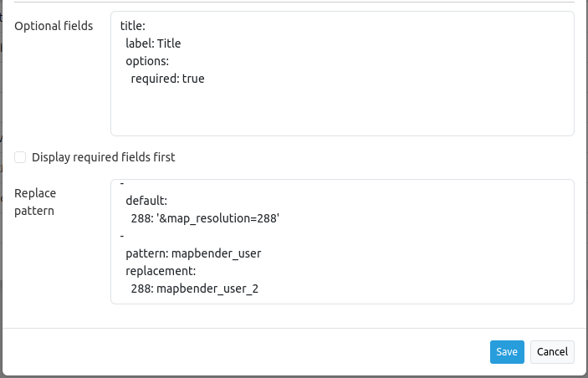Viewport: 588px width, 378px height.
Task: Click the 'label: Title' line
Action: point(153,43)
